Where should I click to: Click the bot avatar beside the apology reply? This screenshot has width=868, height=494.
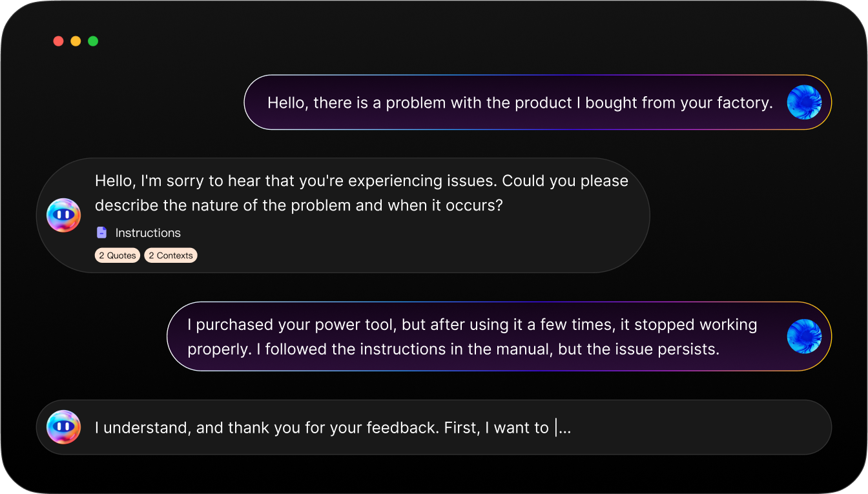coord(63,215)
